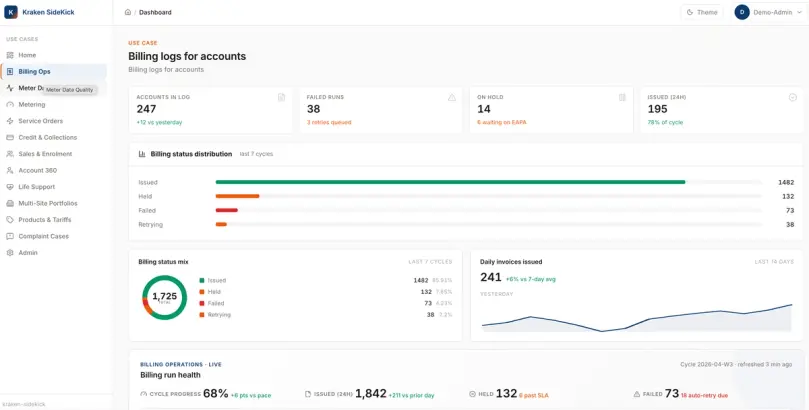The width and height of the screenshot is (809, 410).
Task: Click the Multi-Site Portfolios building icon
Action: click(x=10, y=203)
